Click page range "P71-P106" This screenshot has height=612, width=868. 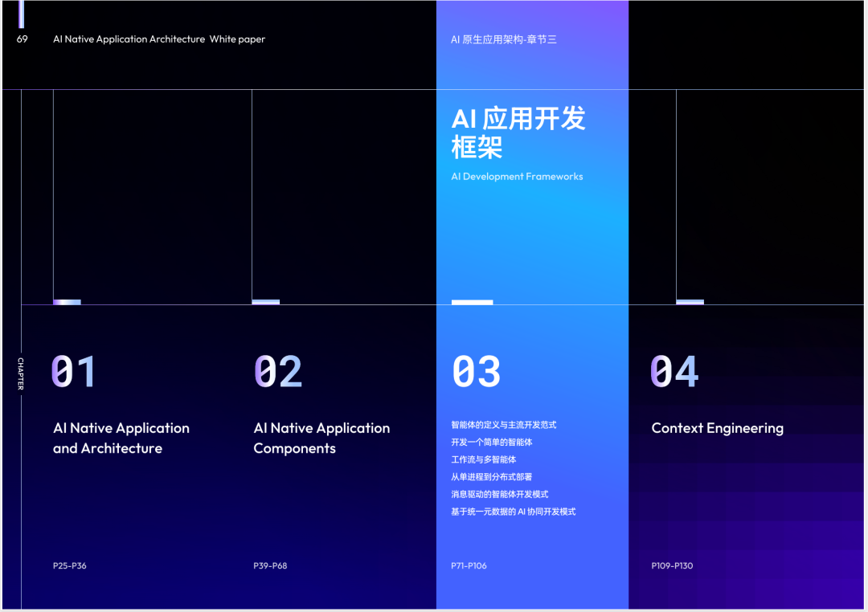point(469,565)
